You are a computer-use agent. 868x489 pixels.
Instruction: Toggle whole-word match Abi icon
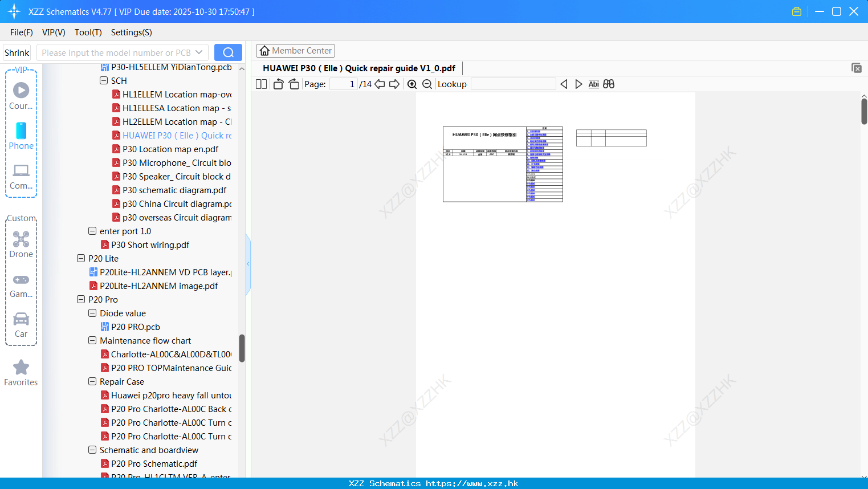[593, 84]
